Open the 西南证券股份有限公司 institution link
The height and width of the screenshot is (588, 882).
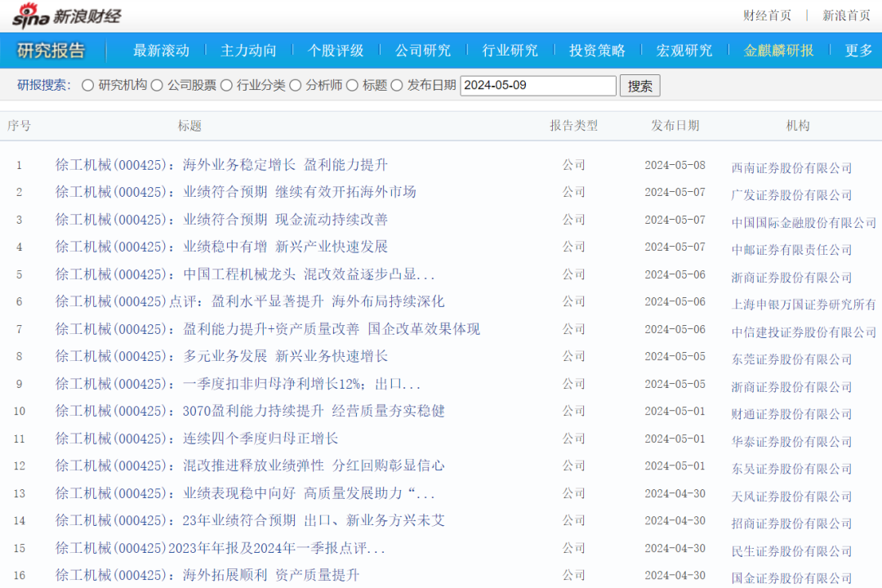coord(791,168)
